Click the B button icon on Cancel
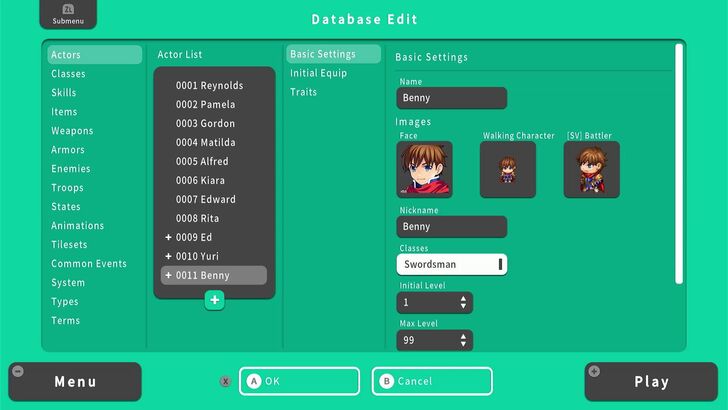The width and height of the screenshot is (728, 410). click(x=386, y=381)
